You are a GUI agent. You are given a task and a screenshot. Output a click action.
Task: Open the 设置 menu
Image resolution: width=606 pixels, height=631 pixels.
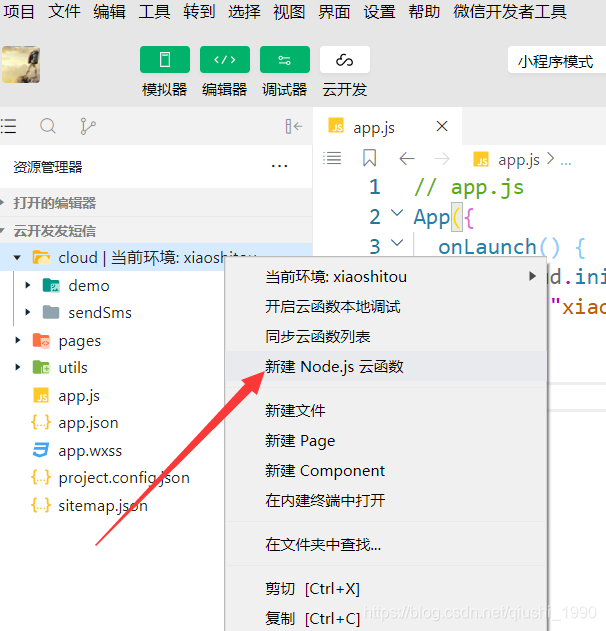(x=379, y=11)
